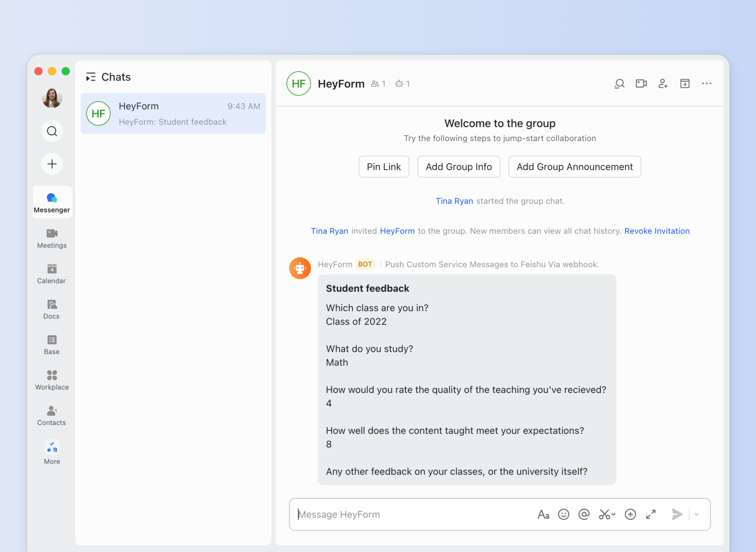Viewport: 756px width, 552px height.
Task: Open the search icon in chat header
Action: [x=619, y=84]
